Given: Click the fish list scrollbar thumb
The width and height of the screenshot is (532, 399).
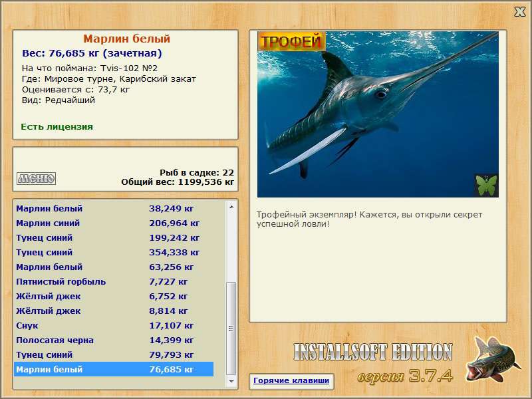Looking at the screenshot, I should coord(231,328).
